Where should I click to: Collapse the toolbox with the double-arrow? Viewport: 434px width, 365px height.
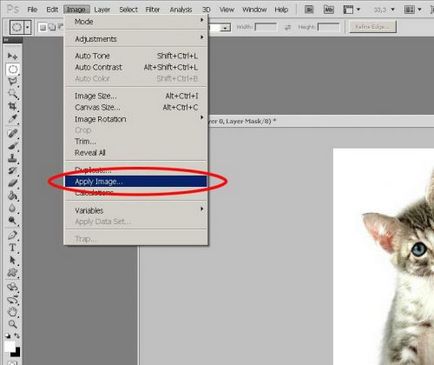click(x=7, y=40)
